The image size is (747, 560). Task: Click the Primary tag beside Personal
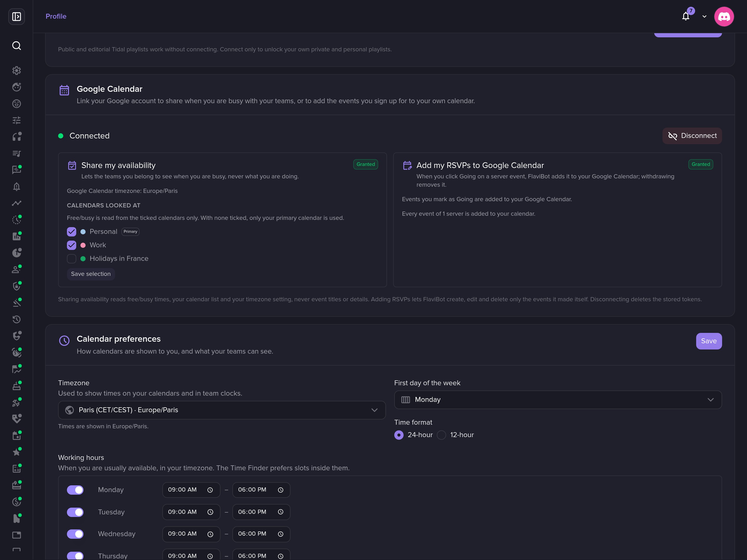(x=130, y=232)
